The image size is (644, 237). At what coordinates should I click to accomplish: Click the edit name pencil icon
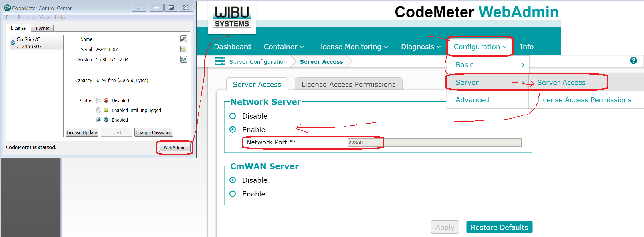pyautogui.click(x=183, y=39)
